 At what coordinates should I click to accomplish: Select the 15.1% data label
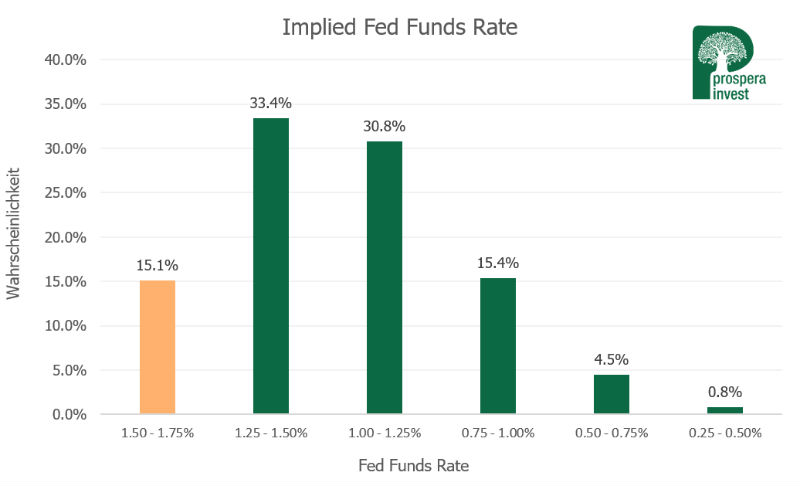coord(157,265)
